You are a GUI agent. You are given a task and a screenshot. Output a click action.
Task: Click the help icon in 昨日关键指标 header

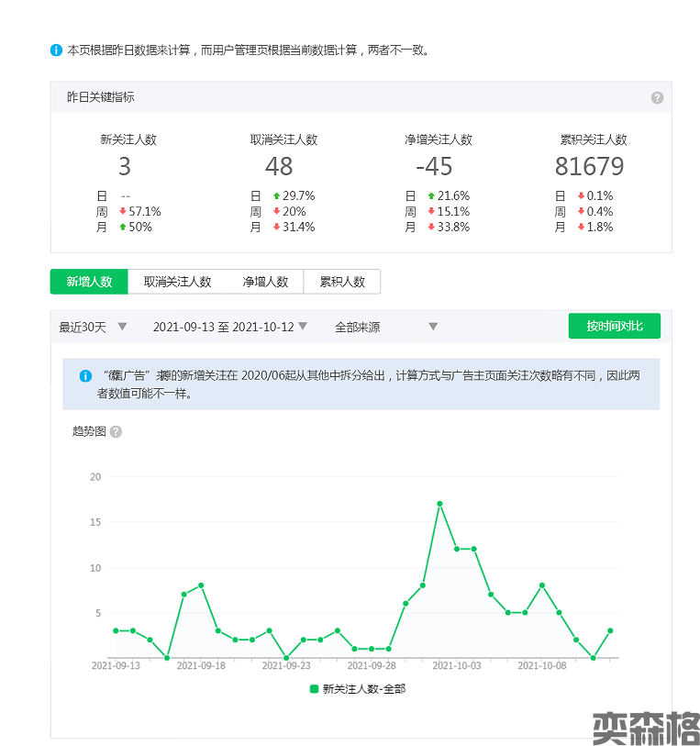[x=657, y=98]
